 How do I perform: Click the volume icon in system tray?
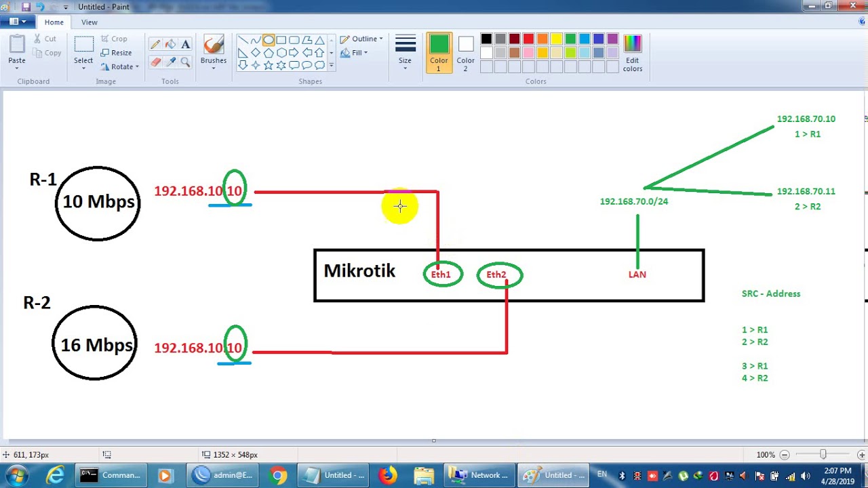806,476
